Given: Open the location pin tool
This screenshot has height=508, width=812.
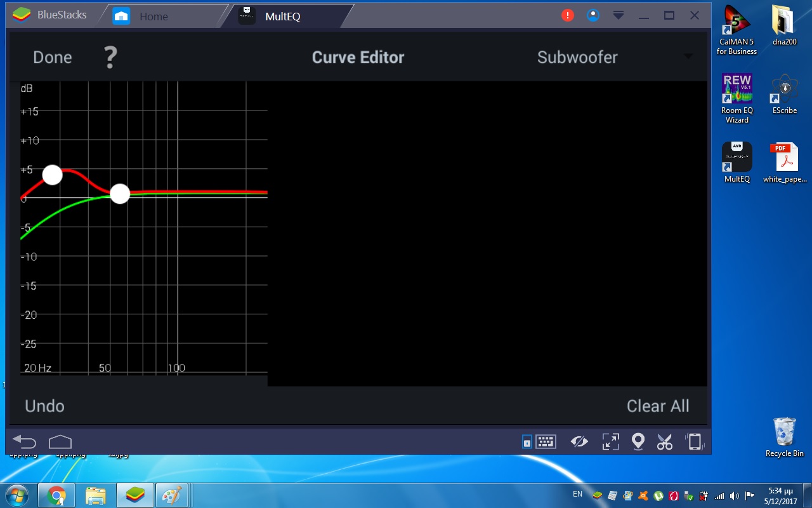Looking at the screenshot, I should [638, 442].
